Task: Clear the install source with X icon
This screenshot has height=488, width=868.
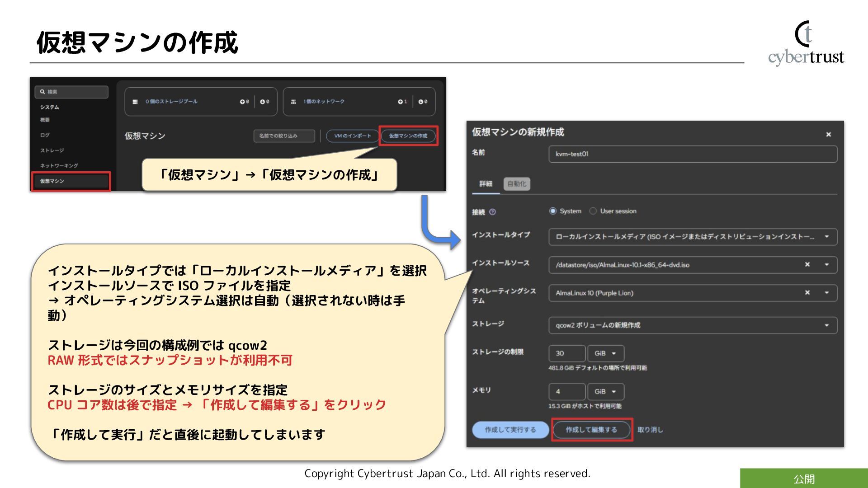Action: [x=807, y=265]
